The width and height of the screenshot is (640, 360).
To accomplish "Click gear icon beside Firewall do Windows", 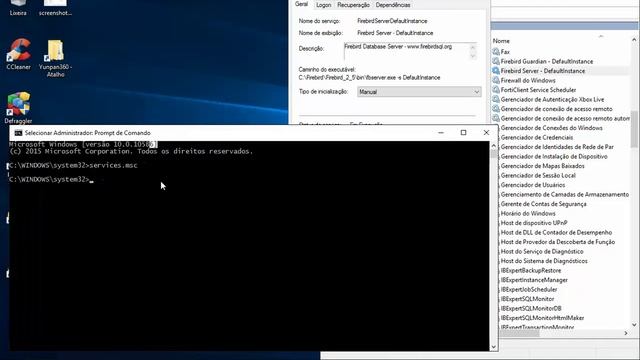I will pyautogui.click(x=496, y=80).
